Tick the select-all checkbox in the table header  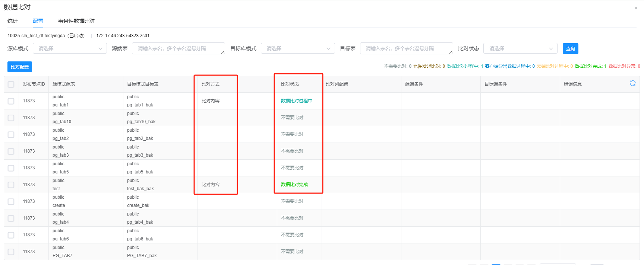point(11,84)
